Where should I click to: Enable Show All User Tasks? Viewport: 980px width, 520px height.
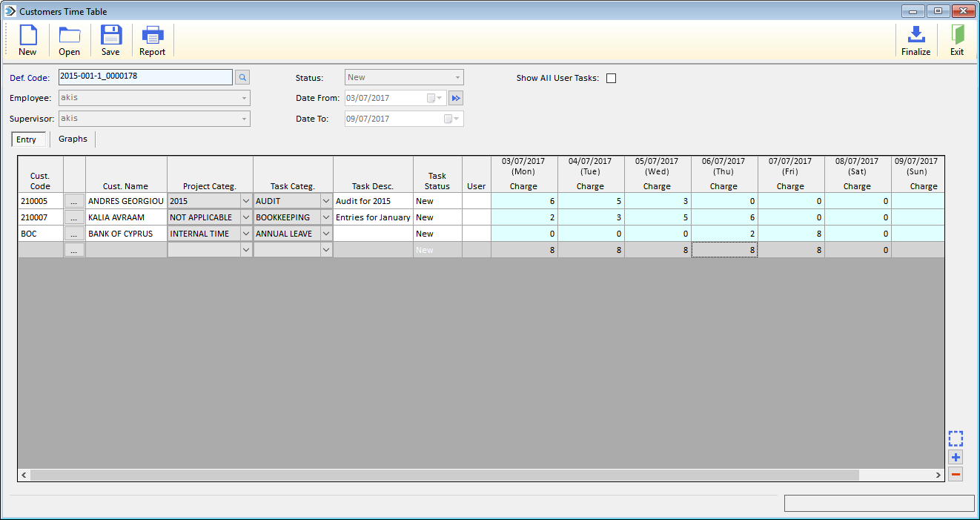tap(611, 78)
